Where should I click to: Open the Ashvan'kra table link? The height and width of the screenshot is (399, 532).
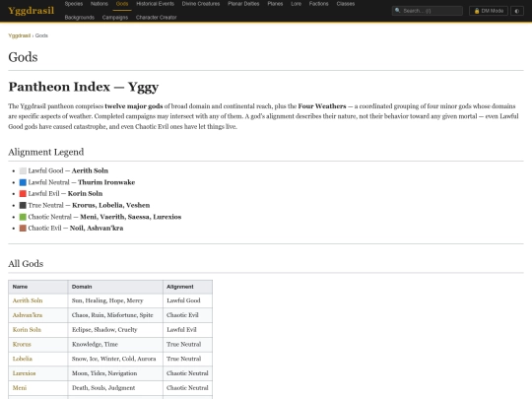tap(28, 315)
